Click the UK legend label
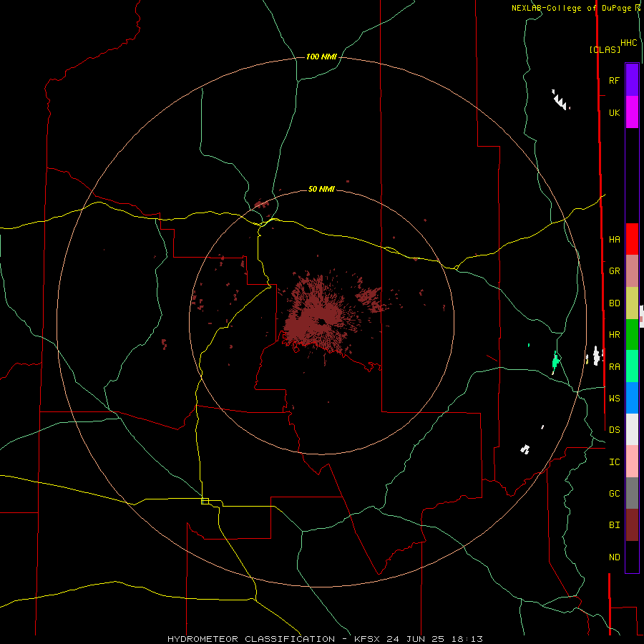This screenshot has height=644, width=644. pyautogui.click(x=614, y=113)
